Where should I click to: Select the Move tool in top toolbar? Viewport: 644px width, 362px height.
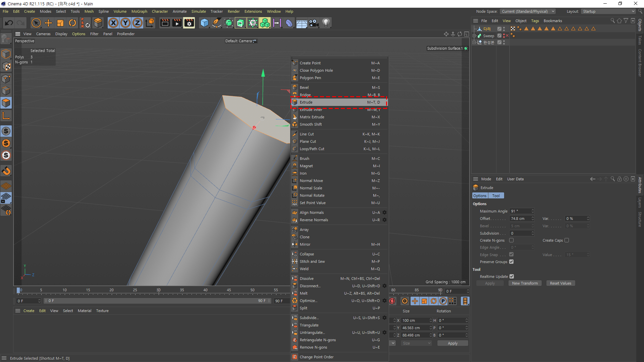(x=48, y=23)
